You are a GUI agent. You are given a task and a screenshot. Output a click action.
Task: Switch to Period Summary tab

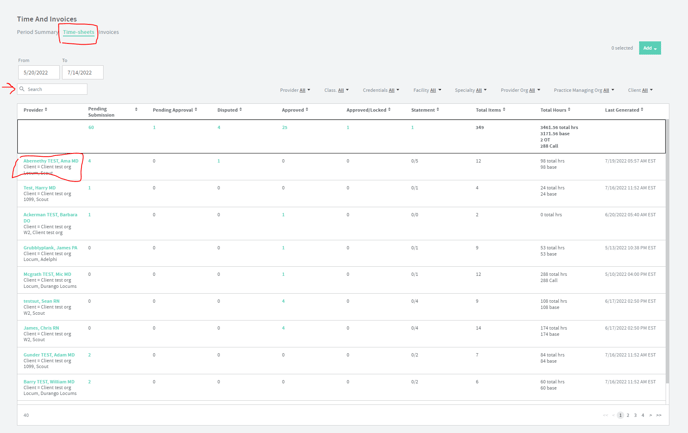[x=37, y=32]
